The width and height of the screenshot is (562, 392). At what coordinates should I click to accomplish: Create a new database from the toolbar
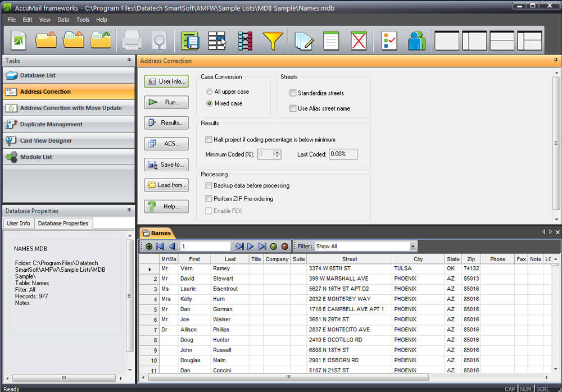coord(18,40)
